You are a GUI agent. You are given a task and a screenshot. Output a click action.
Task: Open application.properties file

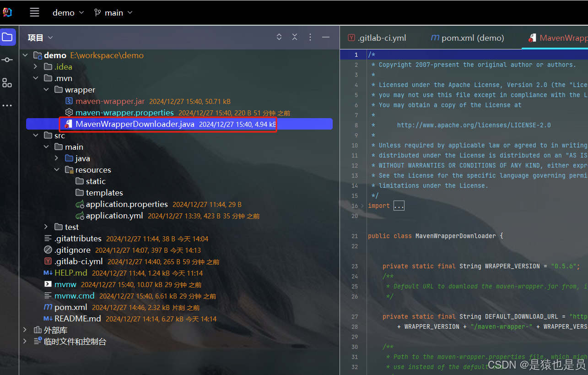(x=127, y=204)
